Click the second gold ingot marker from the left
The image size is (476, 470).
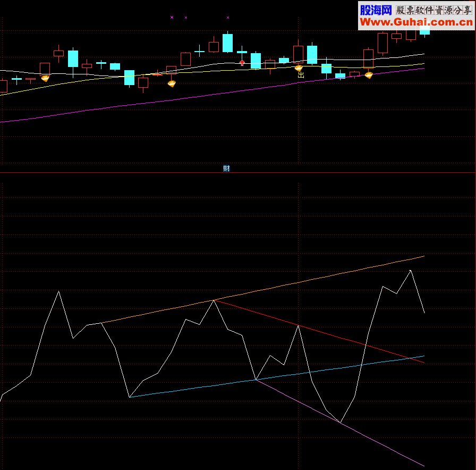tap(172, 83)
